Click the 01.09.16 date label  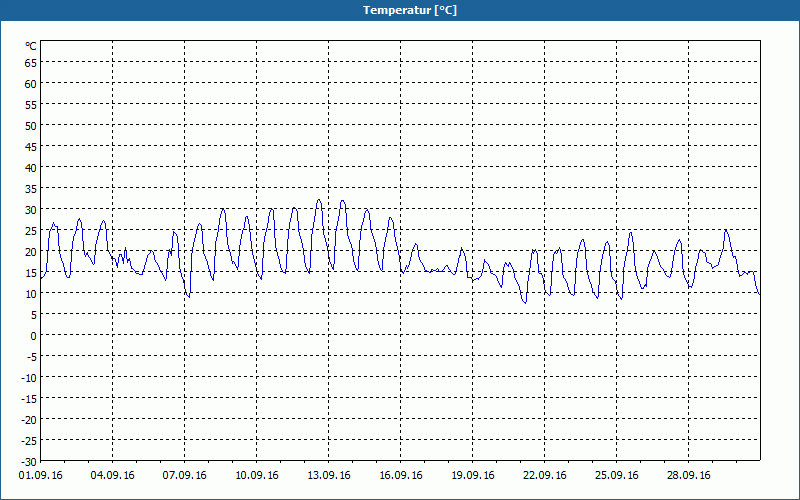pos(41,476)
